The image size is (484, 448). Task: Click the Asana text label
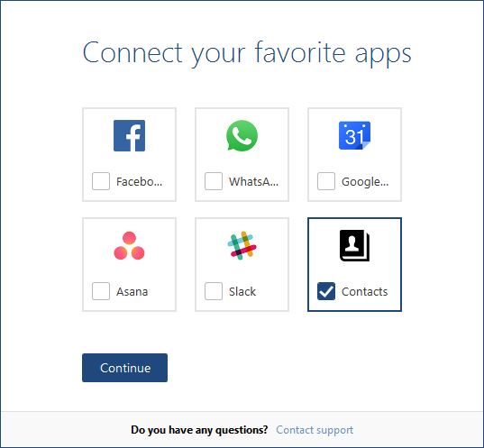[x=132, y=291]
